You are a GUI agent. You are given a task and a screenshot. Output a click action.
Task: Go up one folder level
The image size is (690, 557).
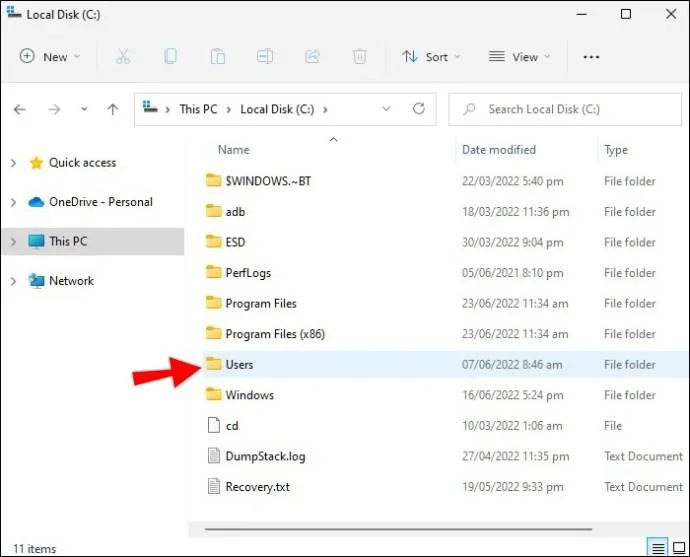click(x=113, y=109)
